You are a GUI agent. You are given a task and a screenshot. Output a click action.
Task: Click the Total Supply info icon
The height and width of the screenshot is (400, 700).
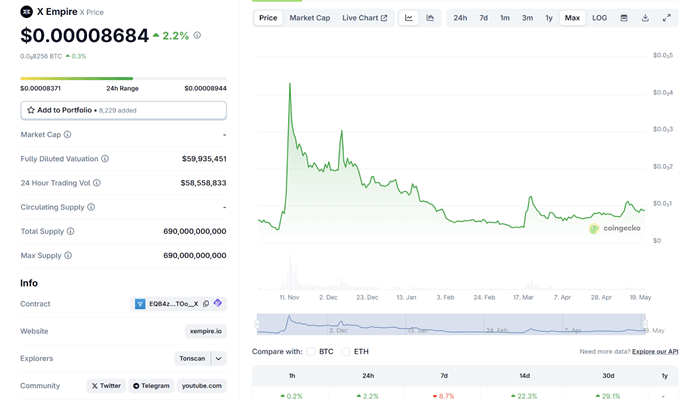tap(71, 231)
